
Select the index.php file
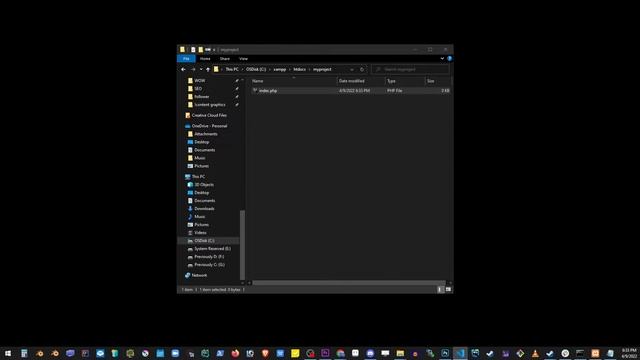(x=268, y=91)
